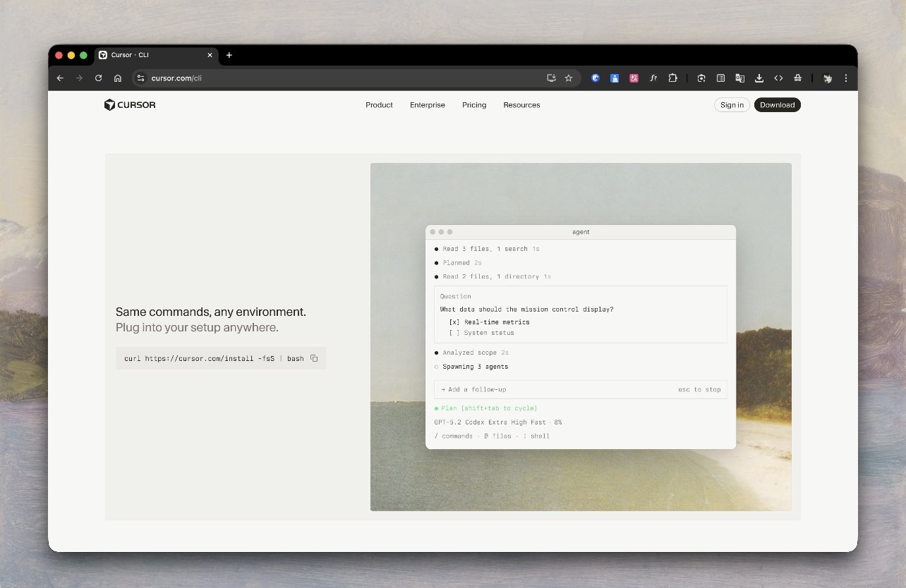Image resolution: width=906 pixels, height=588 pixels.
Task: Click the Download button
Action: (x=777, y=105)
